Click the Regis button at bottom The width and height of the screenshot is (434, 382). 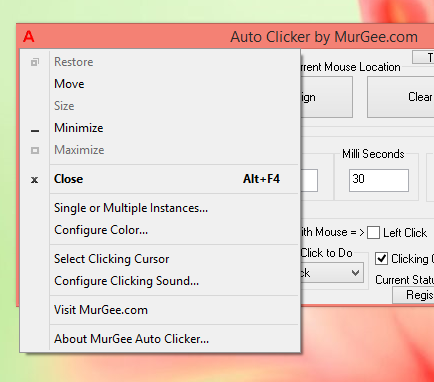[x=413, y=295]
